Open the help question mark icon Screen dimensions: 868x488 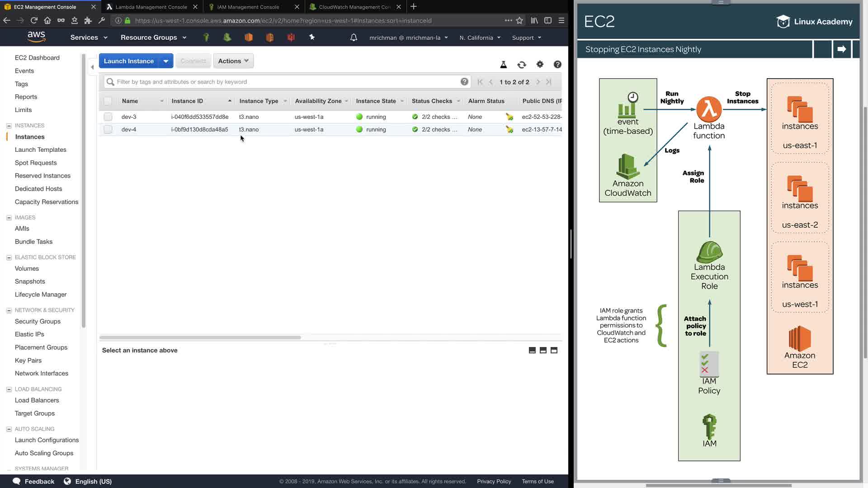click(557, 65)
